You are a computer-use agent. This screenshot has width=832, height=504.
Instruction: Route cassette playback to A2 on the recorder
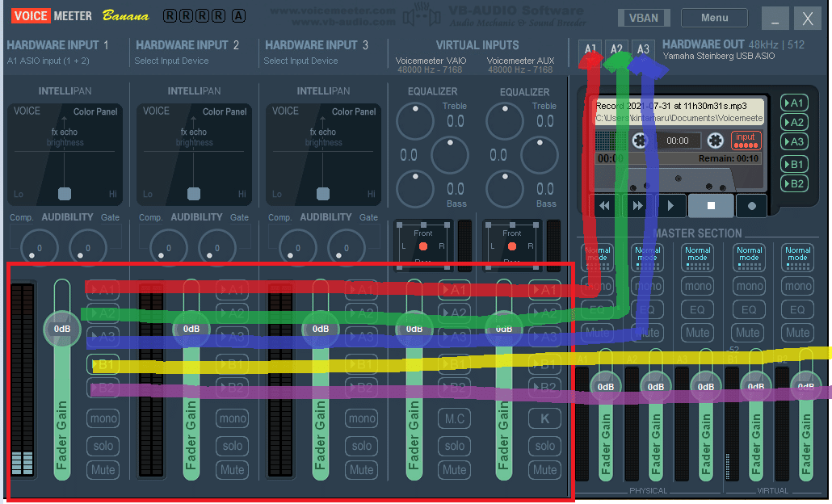click(794, 123)
